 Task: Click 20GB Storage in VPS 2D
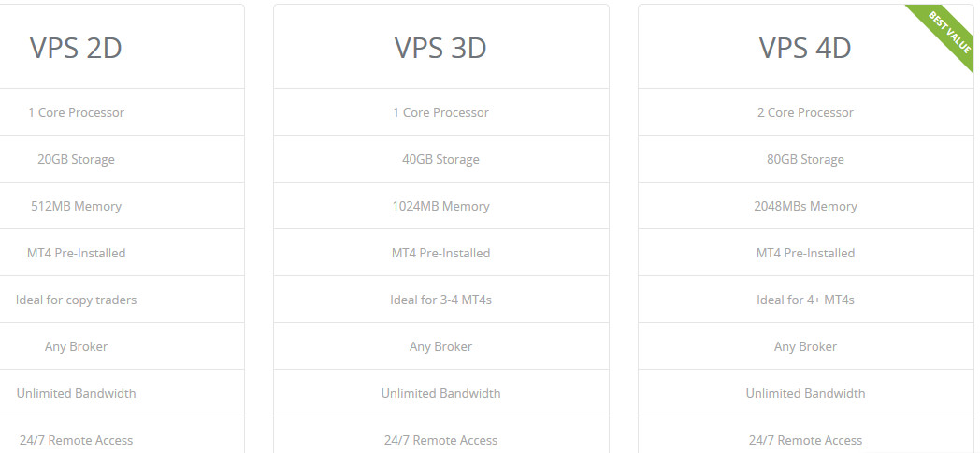(x=77, y=159)
